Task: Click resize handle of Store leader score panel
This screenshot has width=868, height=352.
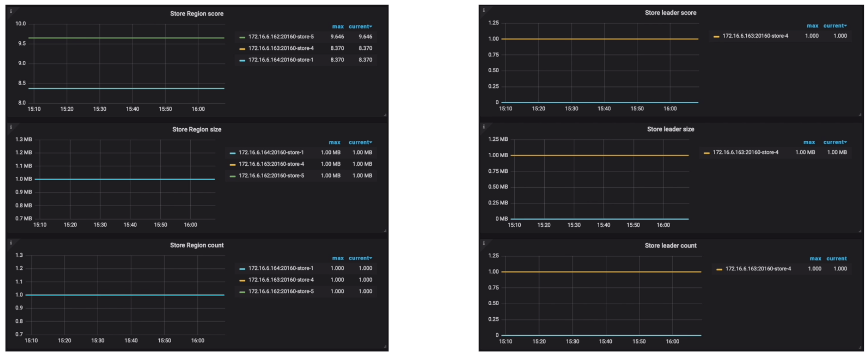Action: coord(860,114)
